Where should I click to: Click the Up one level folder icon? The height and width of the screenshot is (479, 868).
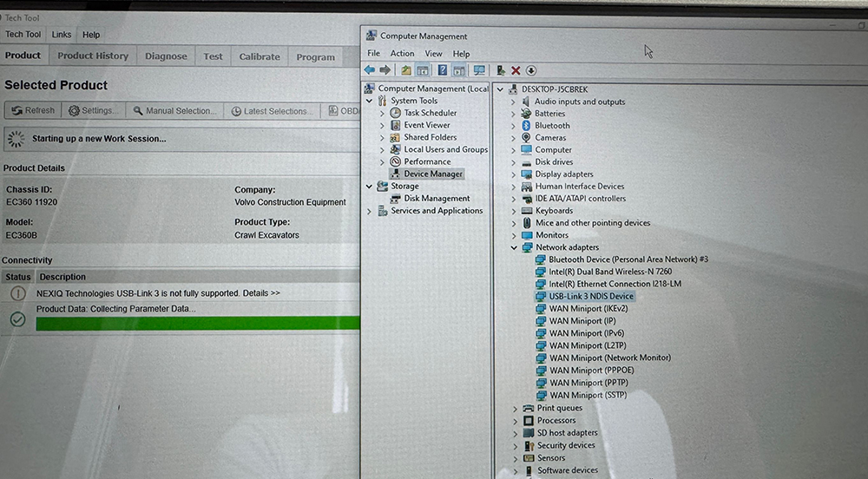(406, 70)
